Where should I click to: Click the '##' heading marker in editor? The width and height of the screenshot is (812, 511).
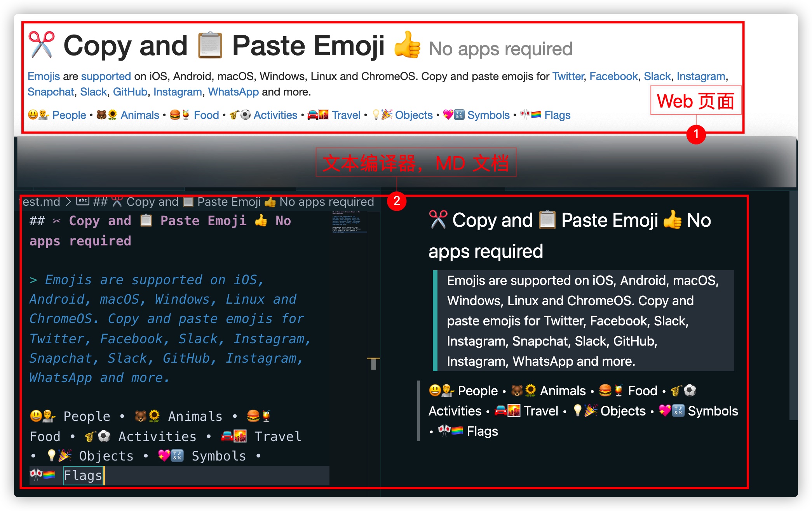[37, 221]
